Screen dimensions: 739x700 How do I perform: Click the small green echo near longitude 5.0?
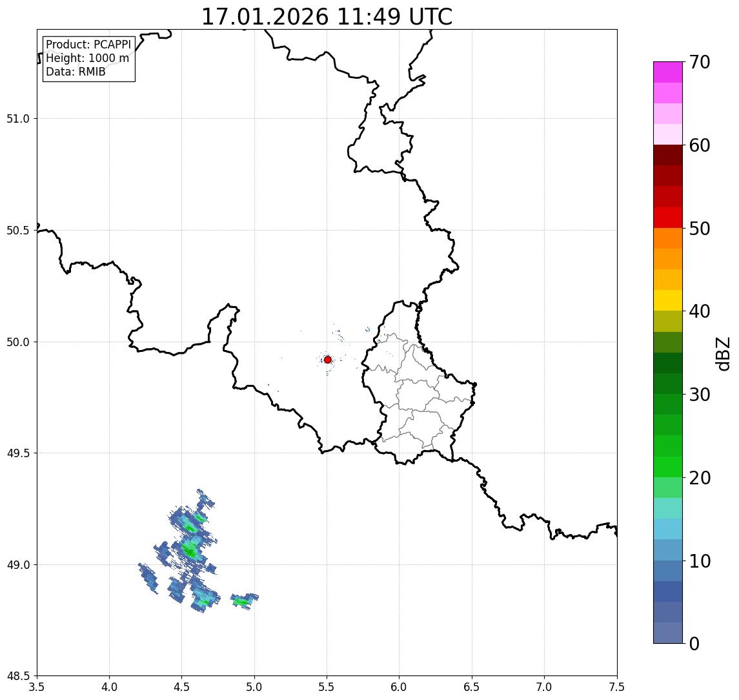tap(242, 601)
